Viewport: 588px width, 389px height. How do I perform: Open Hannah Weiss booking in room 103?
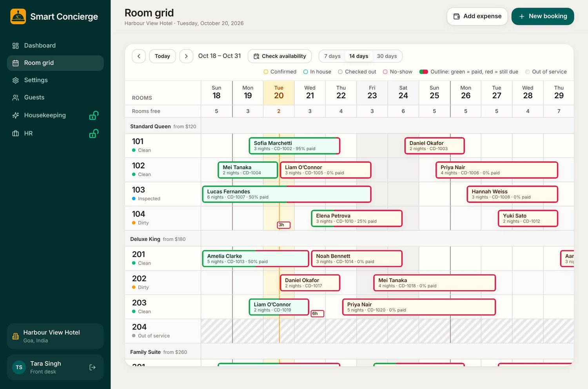point(512,194)
